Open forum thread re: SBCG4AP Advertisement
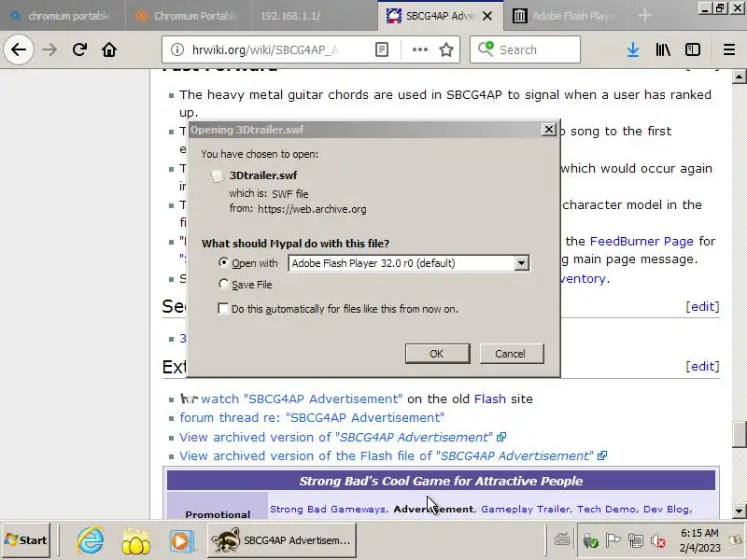This screenshot has width=747, height=560. click(312, 417)
